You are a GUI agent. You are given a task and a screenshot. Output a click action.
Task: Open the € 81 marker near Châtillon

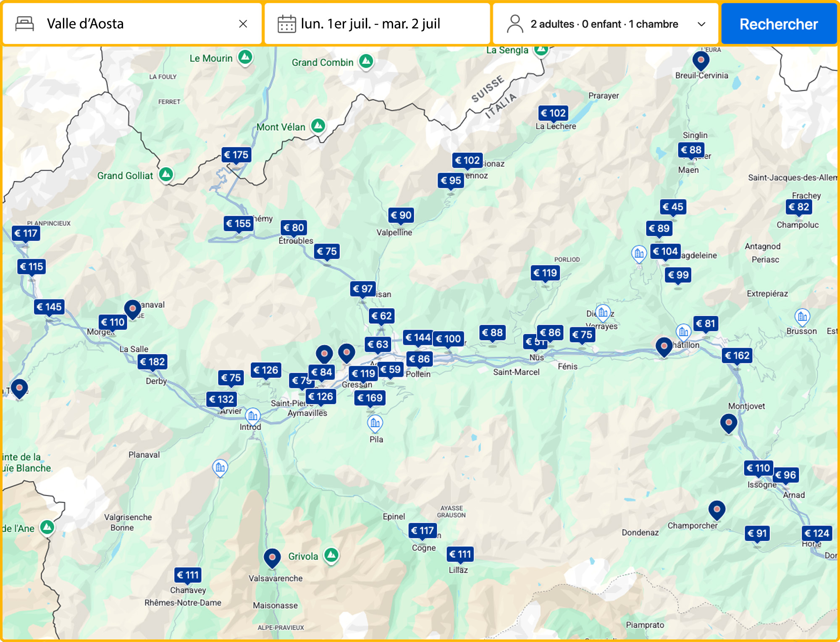click(706, 323)
